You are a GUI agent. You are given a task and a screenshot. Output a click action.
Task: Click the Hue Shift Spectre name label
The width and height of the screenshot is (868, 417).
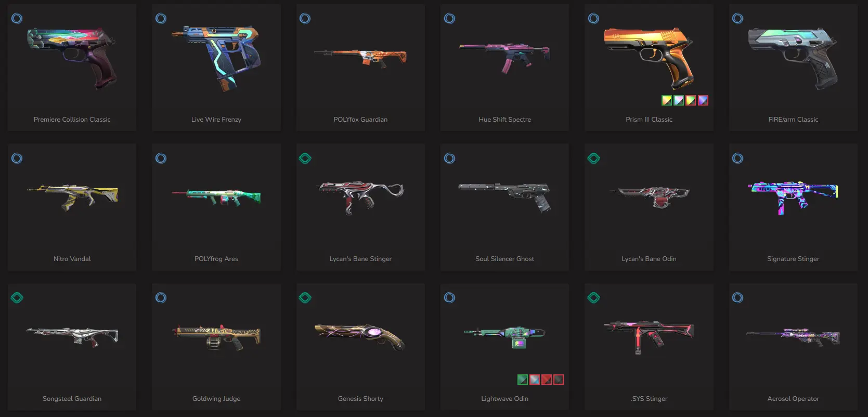coord(504,120)
